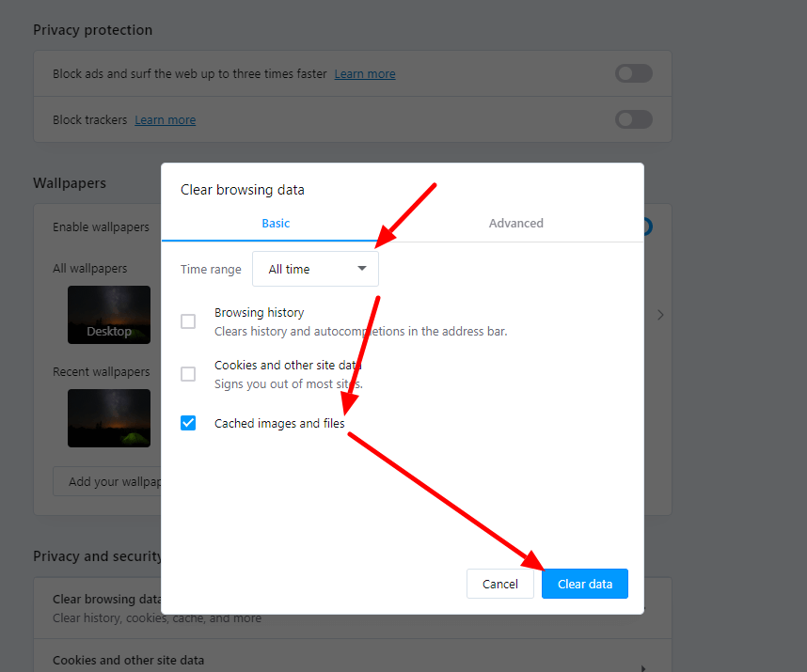
Task: Select the Desktop wallpaper thumbnail
Action: coord(109,315)
